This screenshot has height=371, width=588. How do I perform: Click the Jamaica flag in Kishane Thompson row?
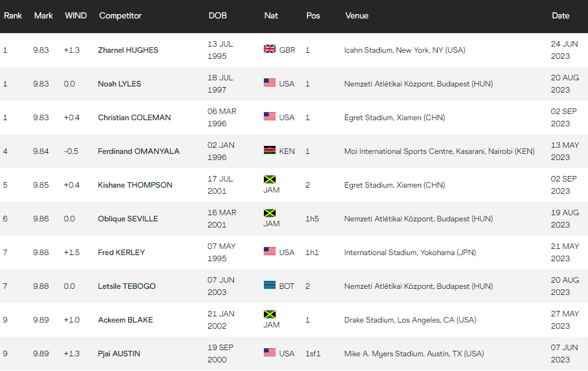tap(269, 180)
